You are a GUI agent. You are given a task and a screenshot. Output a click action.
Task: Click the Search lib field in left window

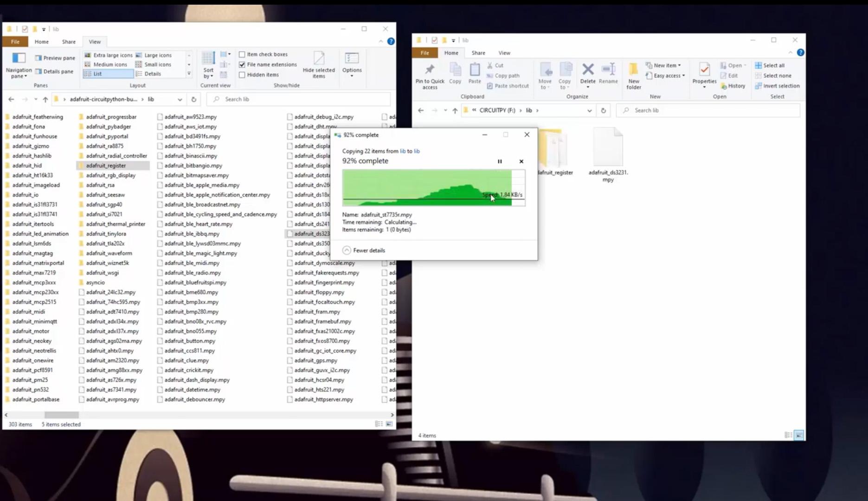[298, 99]
